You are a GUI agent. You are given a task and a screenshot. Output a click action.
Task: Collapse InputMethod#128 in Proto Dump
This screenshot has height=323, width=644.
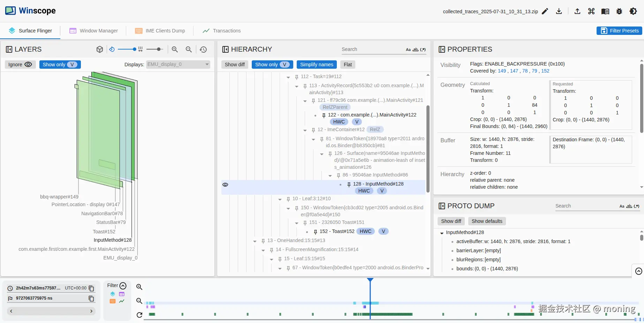[442, 233]
